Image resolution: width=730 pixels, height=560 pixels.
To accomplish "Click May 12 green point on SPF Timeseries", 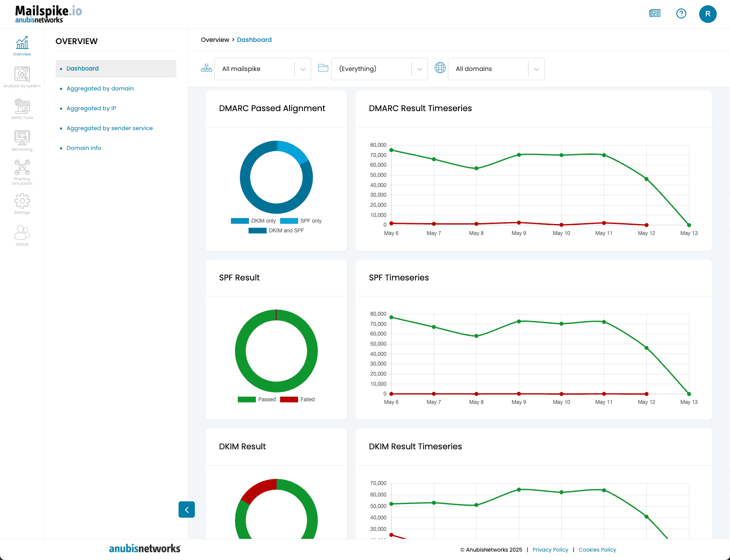I will [x=647, y=348].
